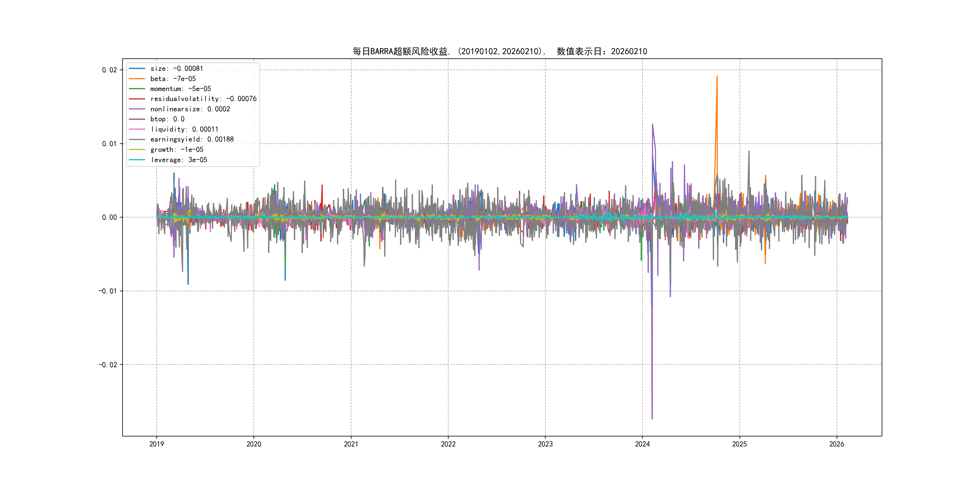Viewport: 980px width, 490px height.
Task: Click the earningsyield legend gray swatch
Action: pyautogui.click(x=137, y=140)
